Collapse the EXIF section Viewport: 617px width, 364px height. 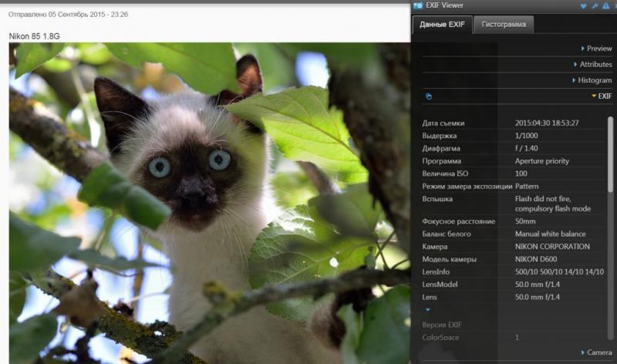point(602,96)
